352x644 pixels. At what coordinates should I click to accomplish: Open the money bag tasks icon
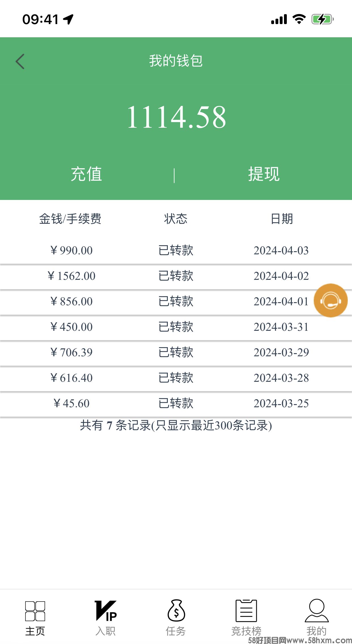tap(176, 611)
